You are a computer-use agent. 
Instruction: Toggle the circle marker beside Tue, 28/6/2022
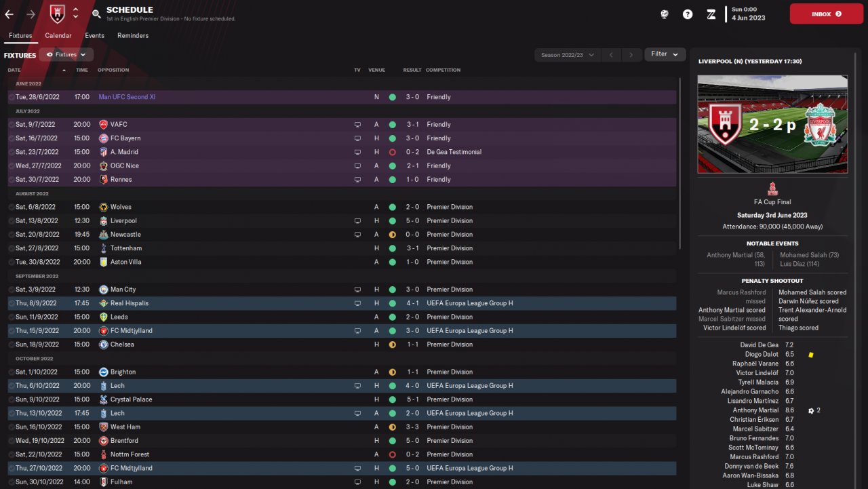click(x=11, y=97)
